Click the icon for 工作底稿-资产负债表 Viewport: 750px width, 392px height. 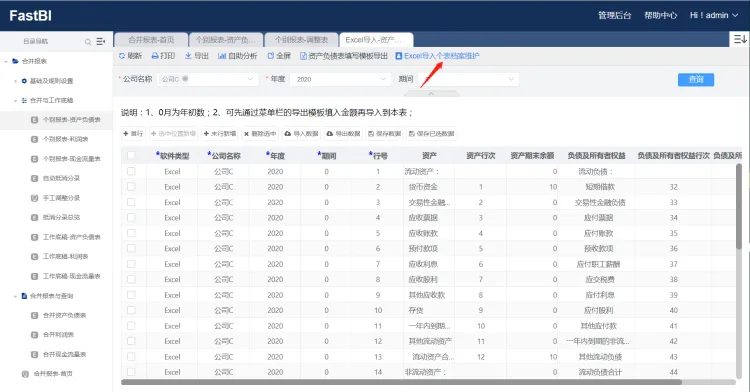tap(34, 237)
